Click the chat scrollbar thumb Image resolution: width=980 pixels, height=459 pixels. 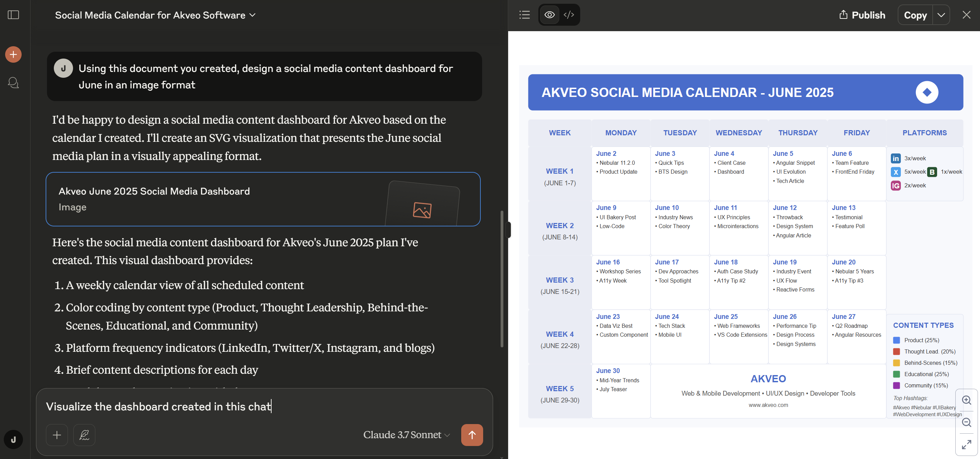coord(502,278)
